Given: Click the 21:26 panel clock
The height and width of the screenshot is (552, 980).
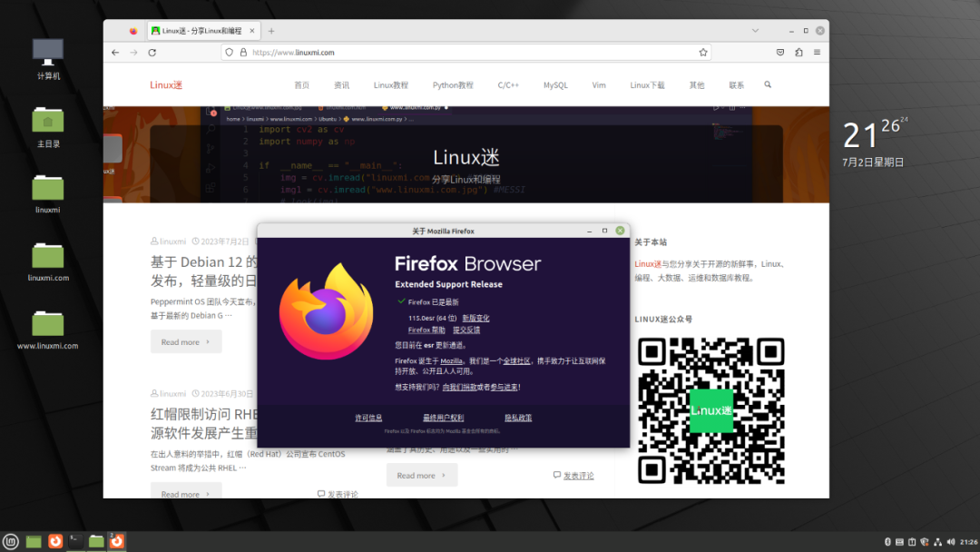Looking at the screenshot, I should tap(969, 542).
